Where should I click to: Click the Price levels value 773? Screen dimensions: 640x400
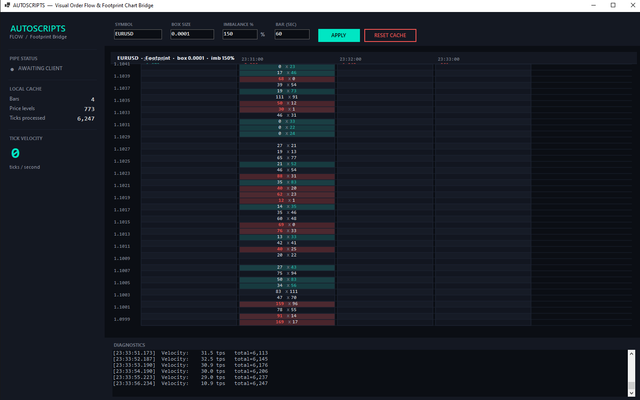(89, 109)
